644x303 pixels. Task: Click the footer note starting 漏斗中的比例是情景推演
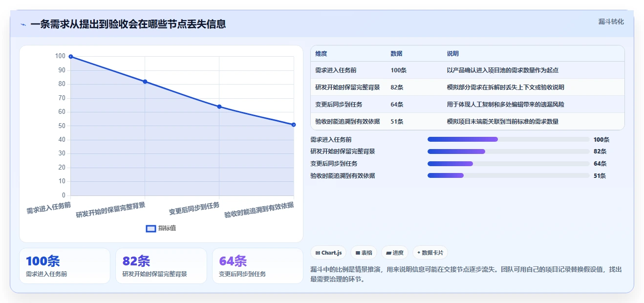[466, 275]
